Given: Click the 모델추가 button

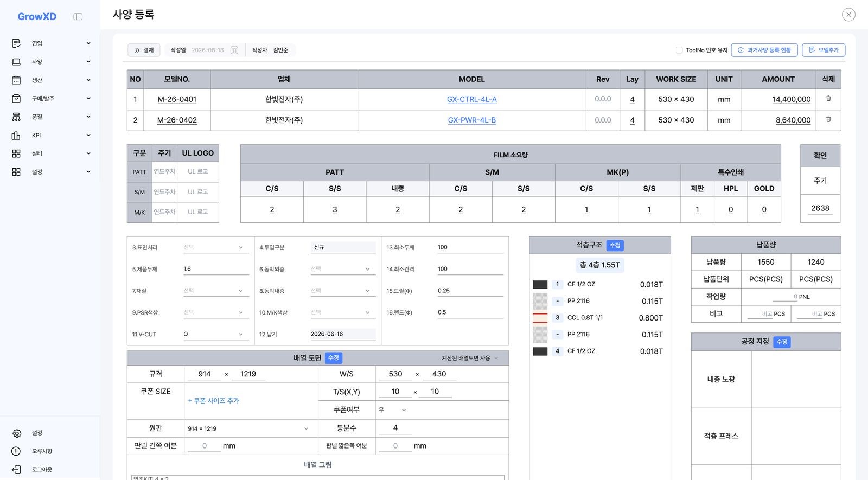Looking at the screenshot, I should pyautogui.click(x=824, y=50).
